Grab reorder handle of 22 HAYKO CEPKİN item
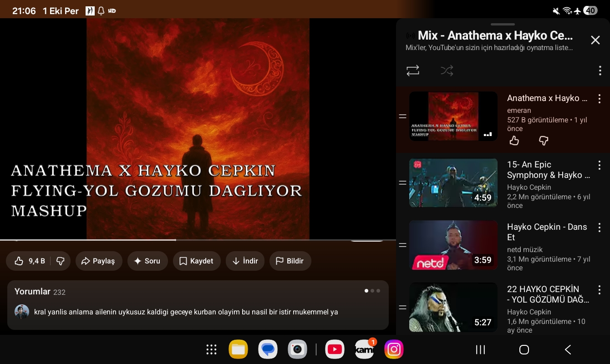610x364 pixels. [402, 308]
